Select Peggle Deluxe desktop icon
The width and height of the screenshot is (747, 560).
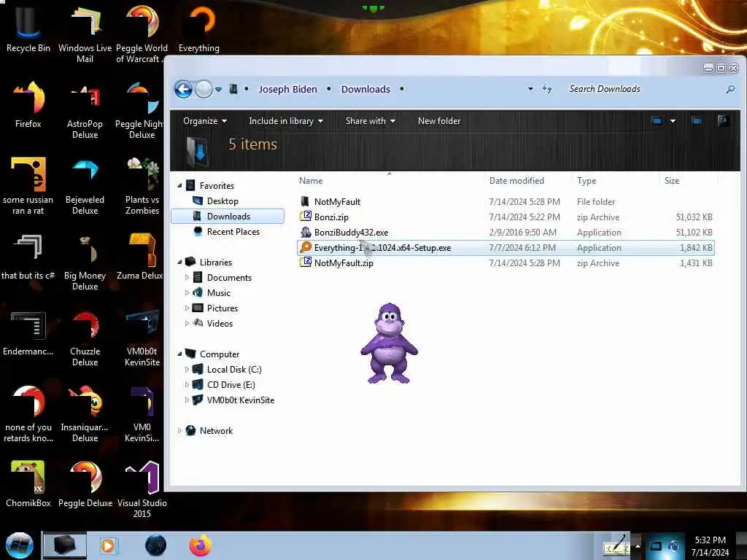(85, 484)
